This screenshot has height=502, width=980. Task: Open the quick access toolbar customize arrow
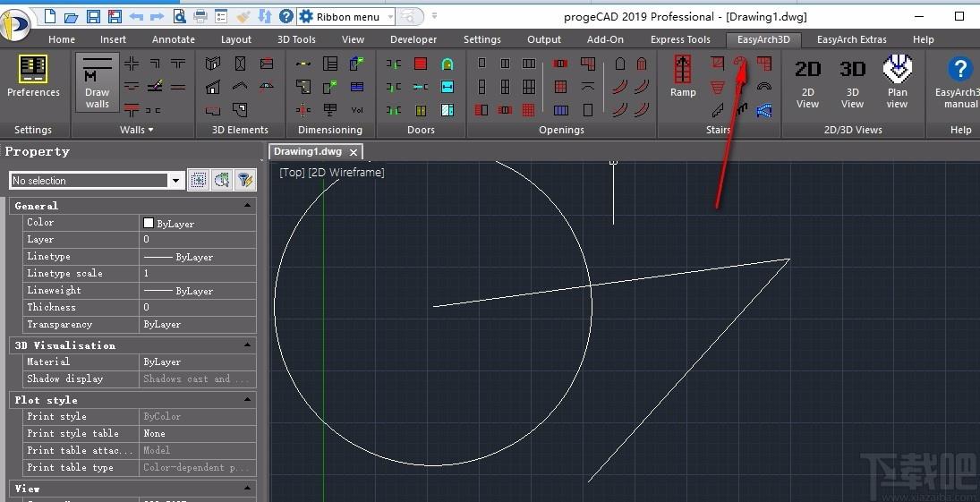[434, 16]
